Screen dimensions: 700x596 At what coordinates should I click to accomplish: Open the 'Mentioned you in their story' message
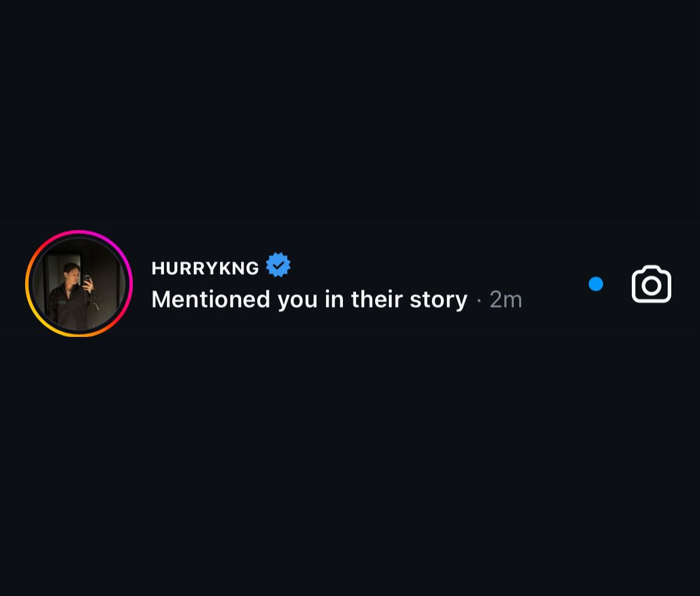pyautogui.click(x=309, y=299)
